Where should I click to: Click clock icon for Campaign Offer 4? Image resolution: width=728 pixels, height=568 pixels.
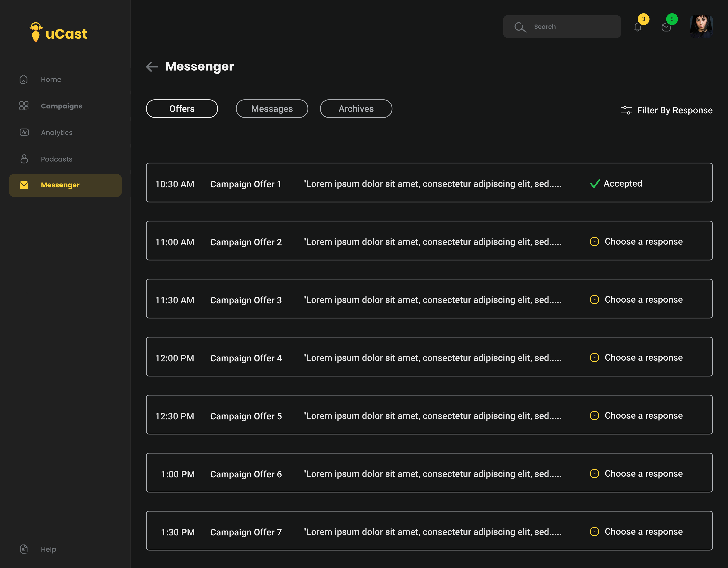click(x=594, y=358)
